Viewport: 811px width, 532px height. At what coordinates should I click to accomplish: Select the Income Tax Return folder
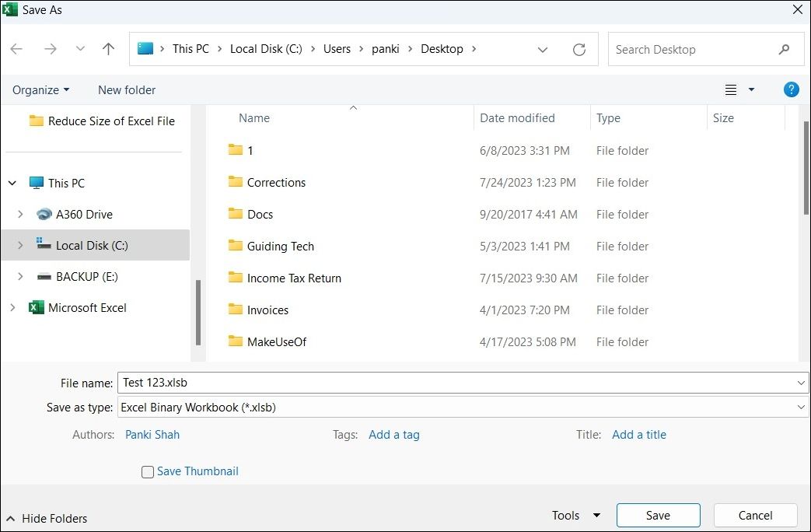click(293, 278)
